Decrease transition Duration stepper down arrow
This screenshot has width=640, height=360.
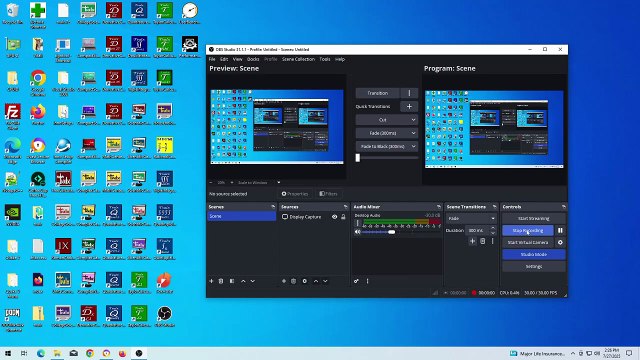tap(493, 233)
